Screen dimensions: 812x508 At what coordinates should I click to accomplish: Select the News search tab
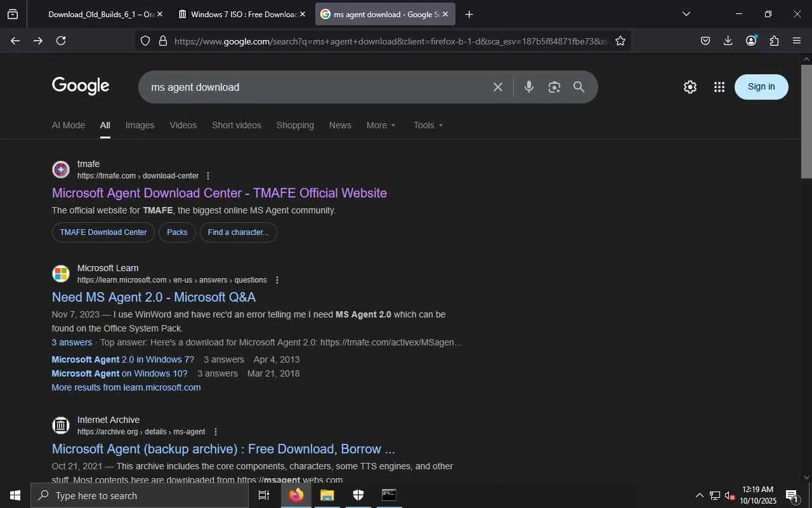pyautogui.click(x=340, y=125)
